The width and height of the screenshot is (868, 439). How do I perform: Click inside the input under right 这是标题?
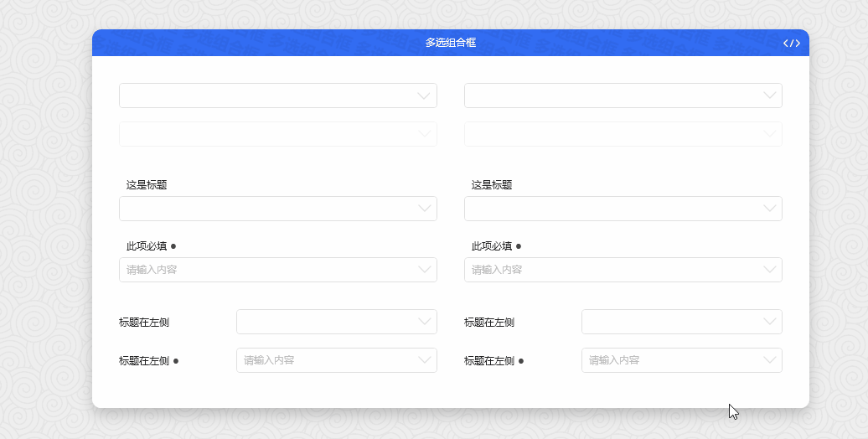pos(623,209)
